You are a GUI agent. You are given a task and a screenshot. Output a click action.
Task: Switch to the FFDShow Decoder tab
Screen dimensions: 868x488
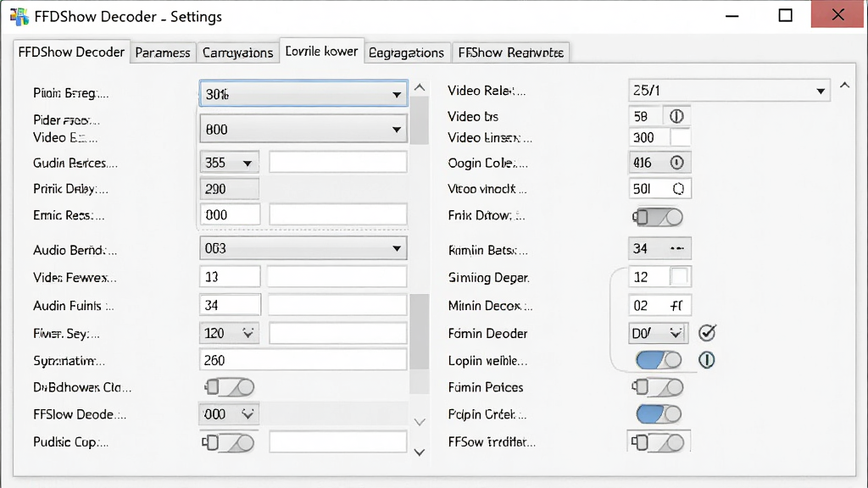click(71, 52)
